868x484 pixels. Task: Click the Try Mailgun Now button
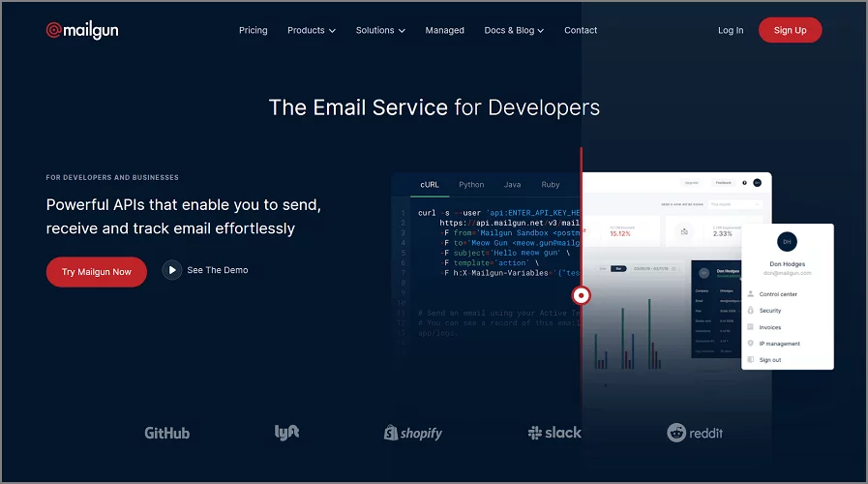coord(97,272)
